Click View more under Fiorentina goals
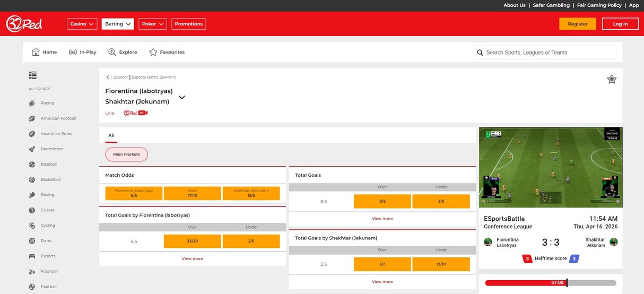 click(193, 259)
